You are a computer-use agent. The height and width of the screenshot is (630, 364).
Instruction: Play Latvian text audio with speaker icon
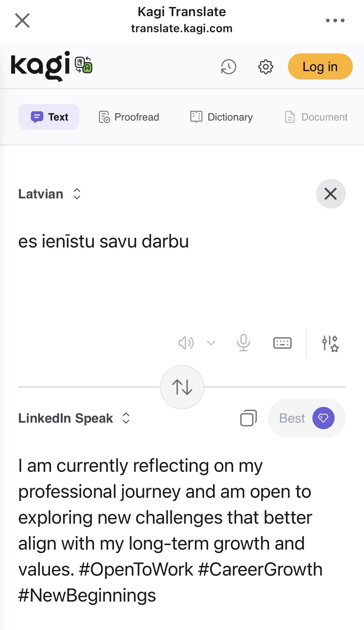point(186,343)
